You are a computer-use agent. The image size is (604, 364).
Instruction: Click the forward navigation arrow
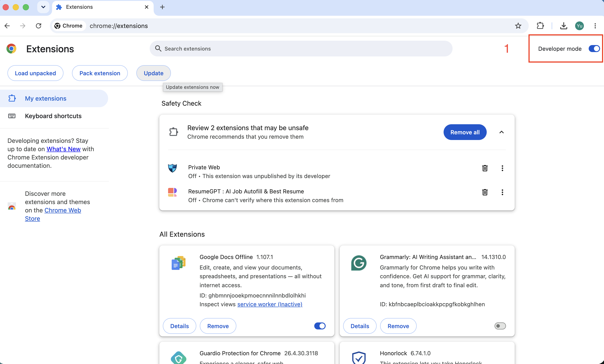pyautogui.click(x=23, y=26)
